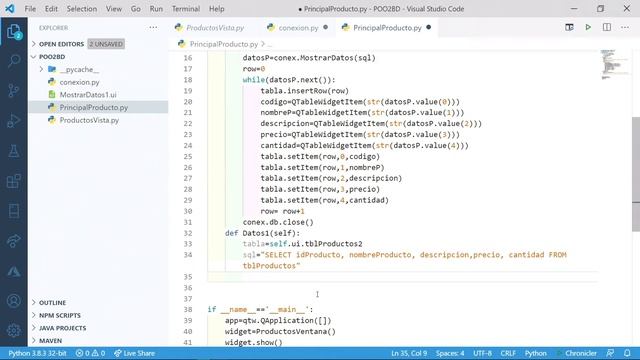The image size is (640, 360).
Task: Open the Search view icon
Action: click(13, 61)
